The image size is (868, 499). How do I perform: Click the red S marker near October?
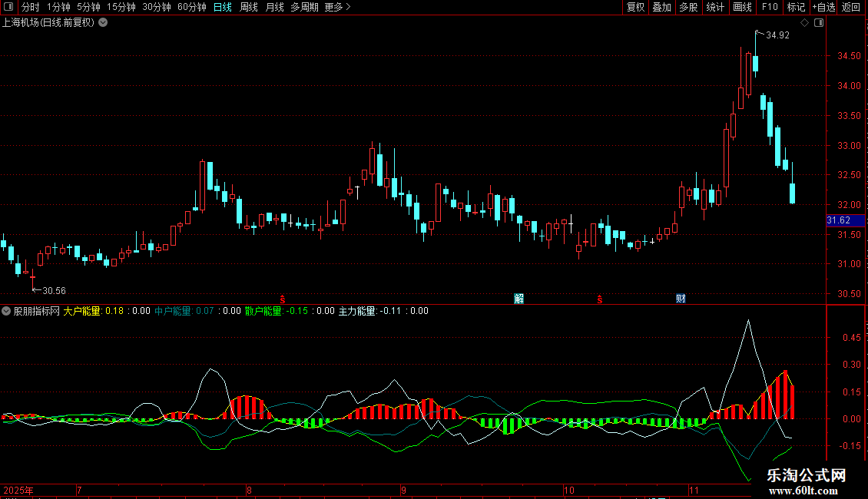[599, 299]
